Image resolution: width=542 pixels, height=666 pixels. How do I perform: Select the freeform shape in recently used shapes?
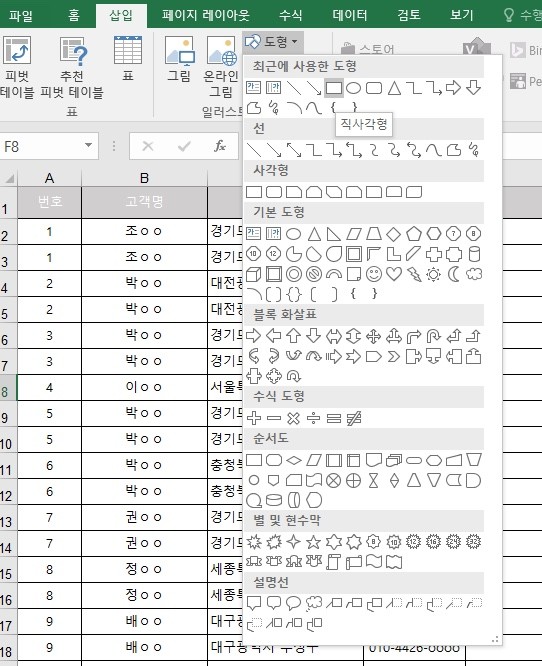point(254,108)
